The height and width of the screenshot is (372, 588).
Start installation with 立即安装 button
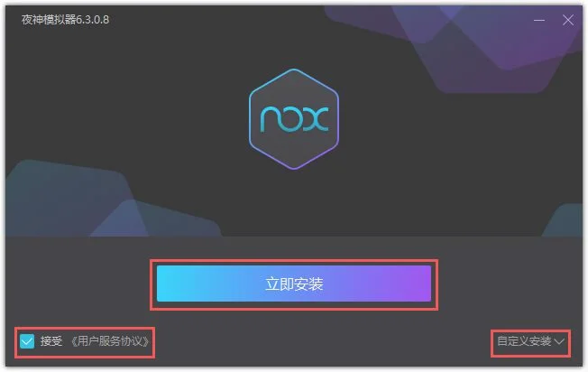pyautogui.click(x=294, y=284)
